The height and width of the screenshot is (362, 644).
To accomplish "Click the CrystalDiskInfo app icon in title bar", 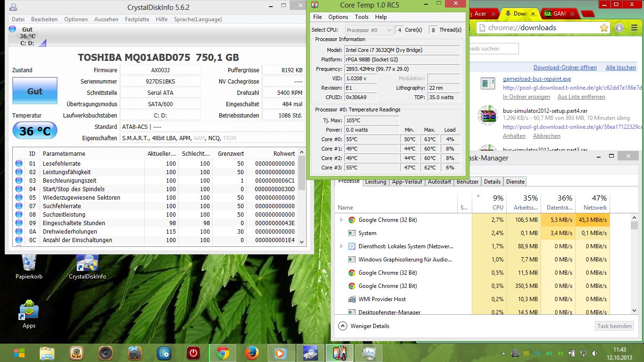I will click(13, 7).
